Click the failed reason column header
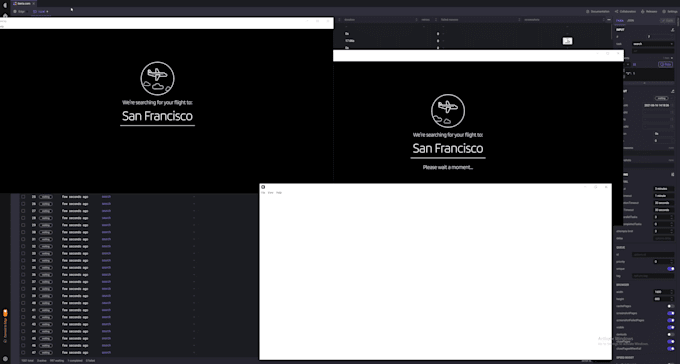 (x=450, y=20)
